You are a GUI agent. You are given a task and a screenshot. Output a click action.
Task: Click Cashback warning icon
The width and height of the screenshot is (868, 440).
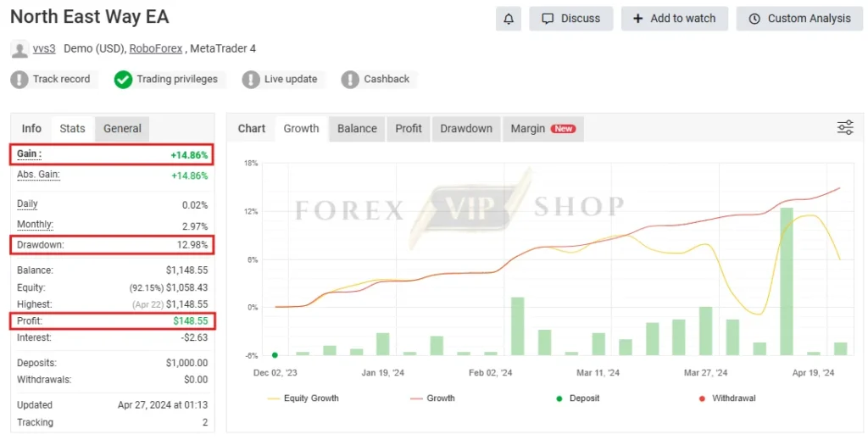coord(350,79)
